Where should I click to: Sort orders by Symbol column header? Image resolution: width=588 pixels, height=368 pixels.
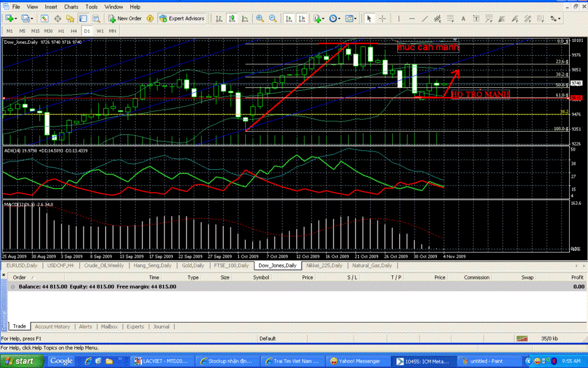261,278
